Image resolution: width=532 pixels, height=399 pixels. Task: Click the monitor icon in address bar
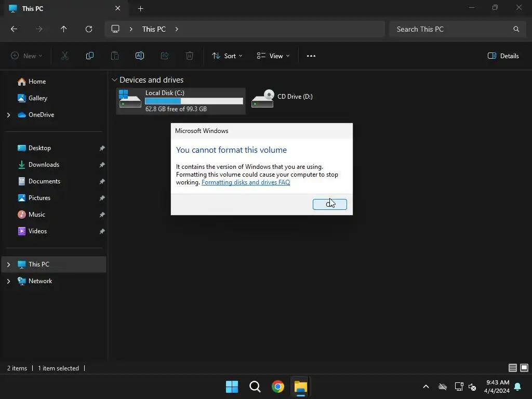coord(115,29)
